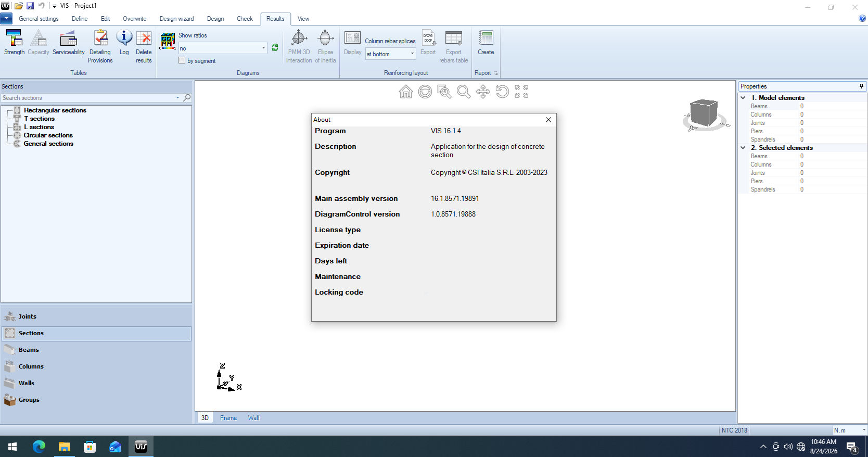Screen dimensions: 868x457
Task: Click the Capacity table icon
Action: 39,42
